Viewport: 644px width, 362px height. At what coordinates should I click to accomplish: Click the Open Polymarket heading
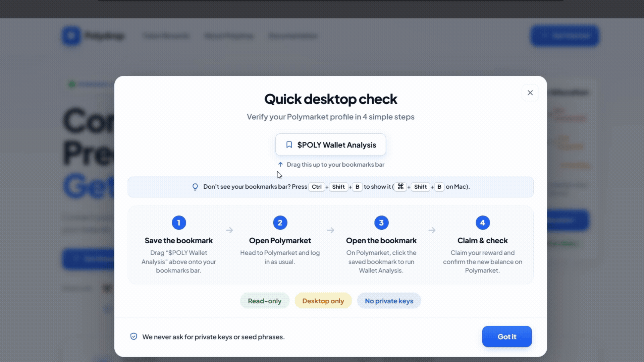(x=280, y=241)
